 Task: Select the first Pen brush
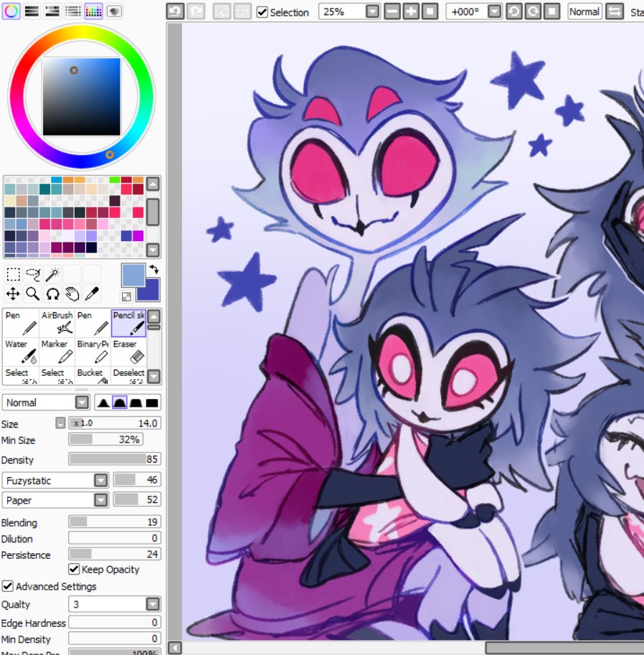tap(21, 324)
